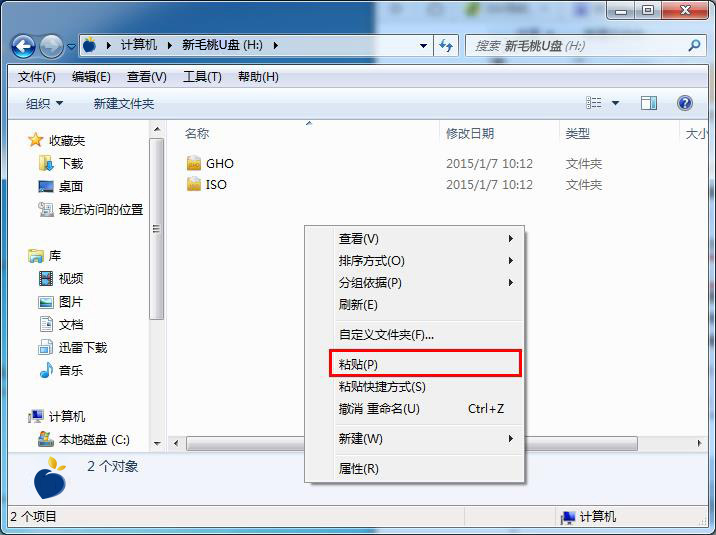The image size is (716, 535).
Task: Click the change view icon
Action: click(x=594, y=103)
